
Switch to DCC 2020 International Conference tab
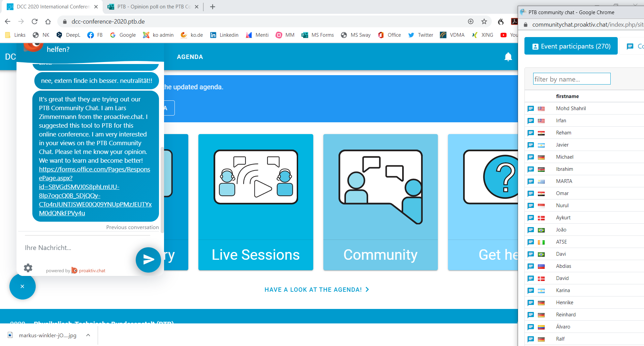point(53,7)
